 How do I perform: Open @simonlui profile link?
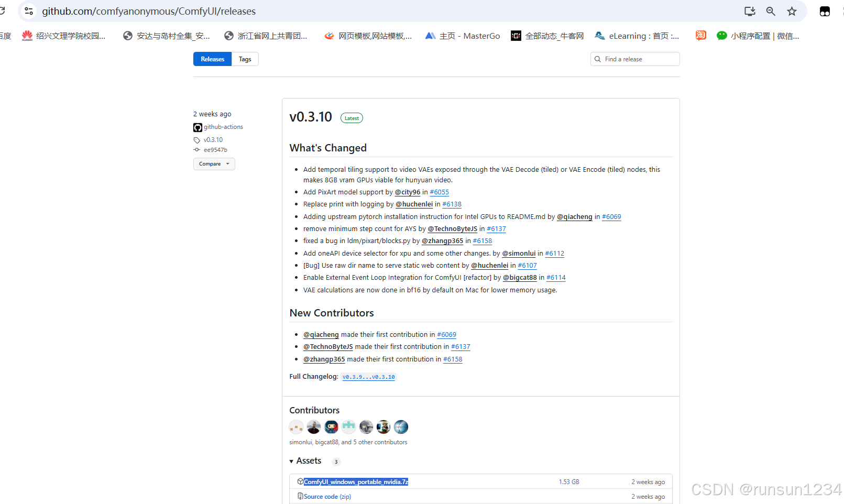click(519, 254)
